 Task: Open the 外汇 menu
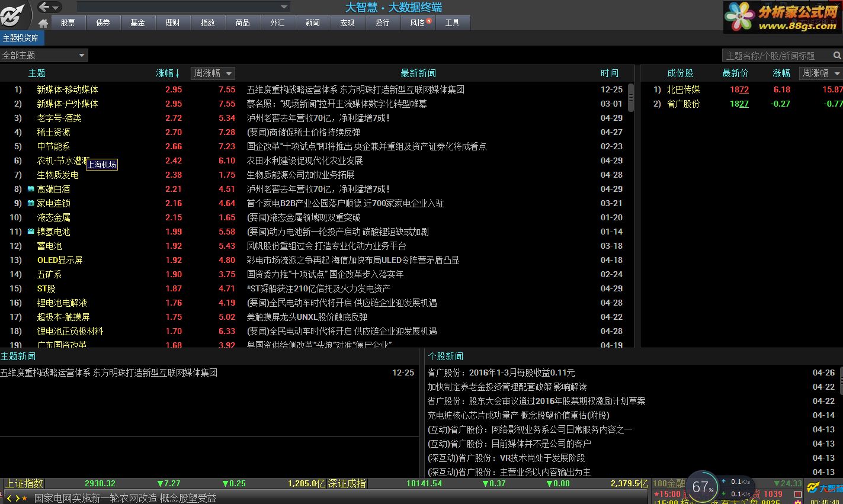[x=278, y=23]
